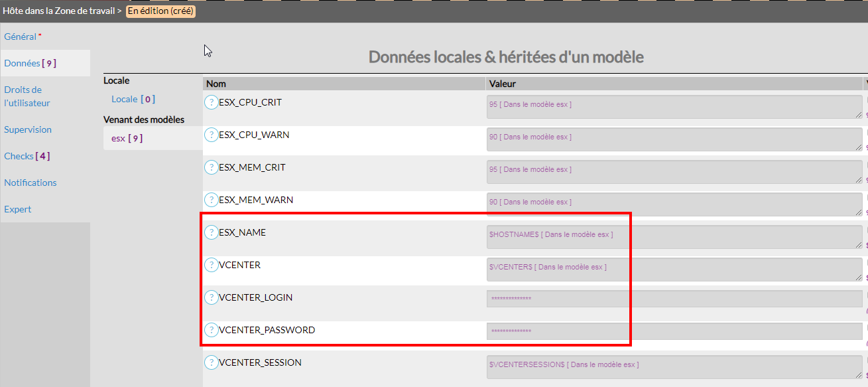Viewport: 868px width, 387px height.
Task: Select Locale data category
Action: tap(133, 99)
